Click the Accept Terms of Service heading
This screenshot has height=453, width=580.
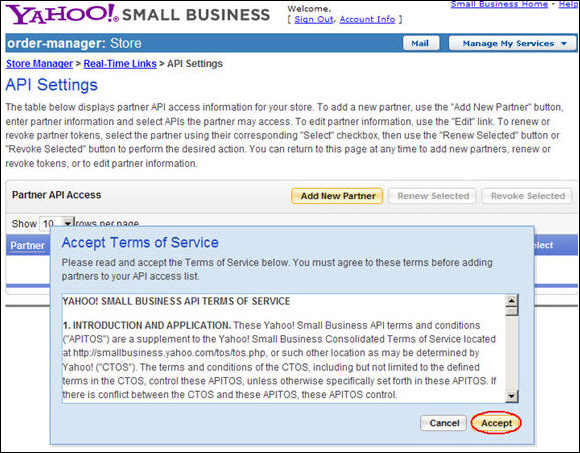(140, 243)
